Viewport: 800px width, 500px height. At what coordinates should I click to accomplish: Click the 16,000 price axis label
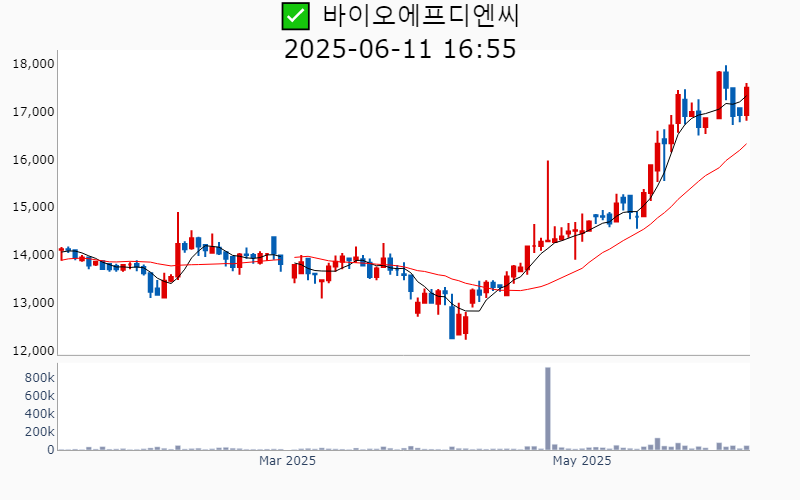pos(33,160)
